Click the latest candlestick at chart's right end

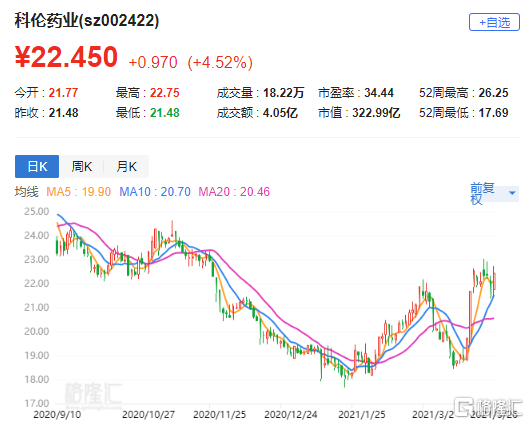[x=495, y=281]
